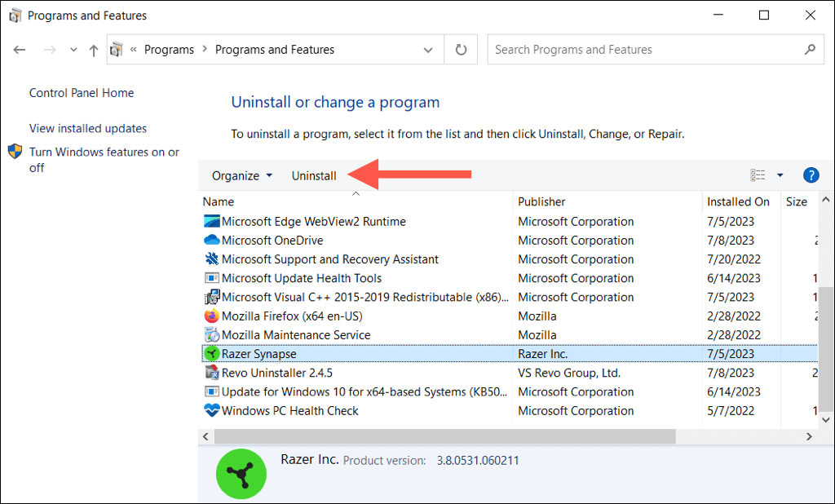Navigate back with the back arrow
The image size is (835, 504).
click(20, 50)
